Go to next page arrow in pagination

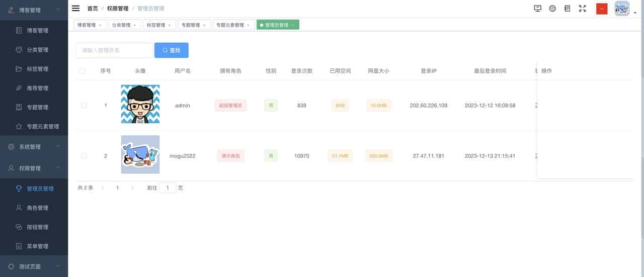132,188
